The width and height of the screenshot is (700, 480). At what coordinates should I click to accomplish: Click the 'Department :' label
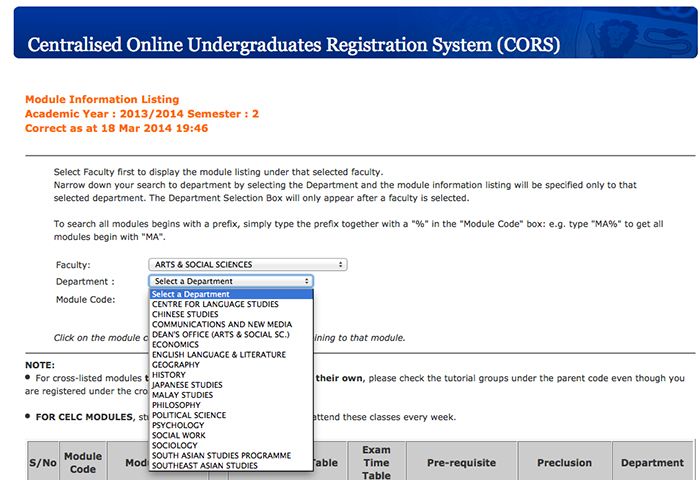pyautogui.click(x=85, y=282)
